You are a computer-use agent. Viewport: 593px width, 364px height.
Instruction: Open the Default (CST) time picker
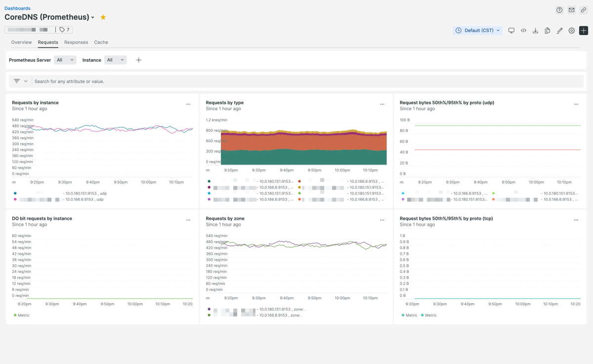(477, 31)
